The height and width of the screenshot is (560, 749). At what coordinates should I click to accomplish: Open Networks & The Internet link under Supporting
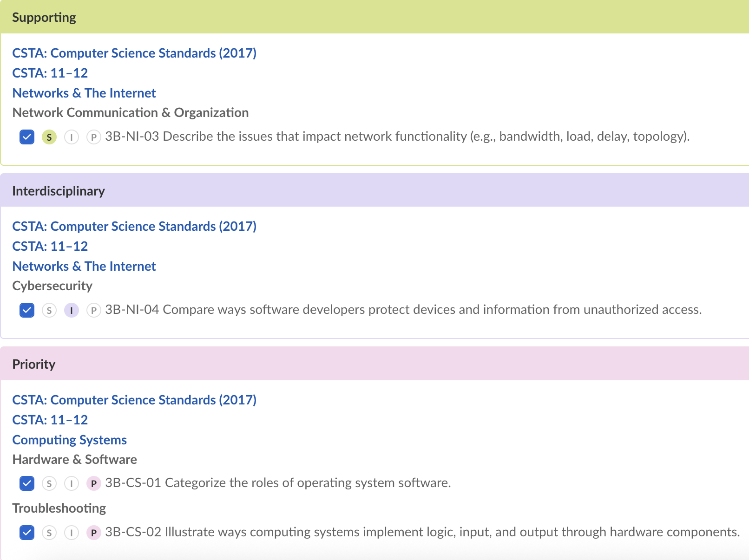click(84, 93)
